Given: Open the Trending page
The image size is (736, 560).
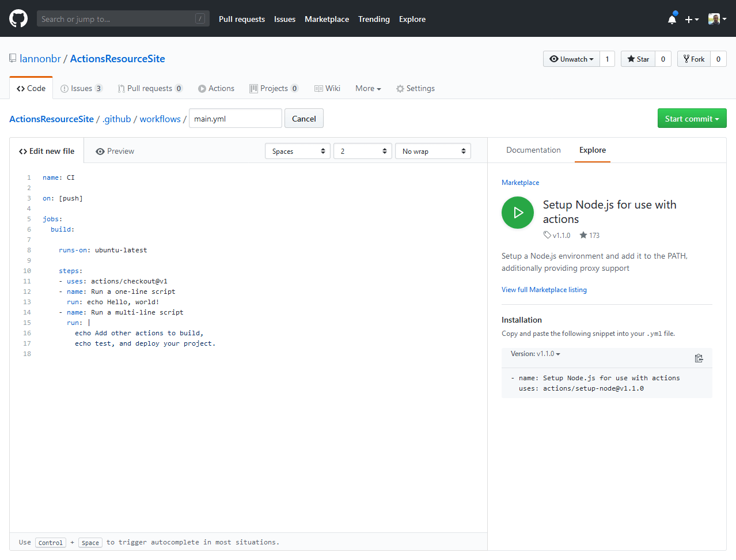Looking at the screenshot, I should 374,19.
